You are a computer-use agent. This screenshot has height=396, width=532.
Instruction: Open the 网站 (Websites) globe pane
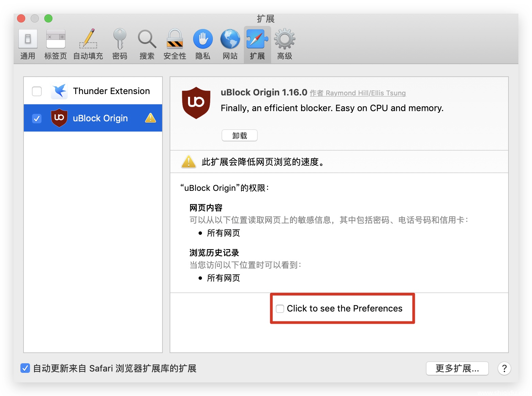230,45
